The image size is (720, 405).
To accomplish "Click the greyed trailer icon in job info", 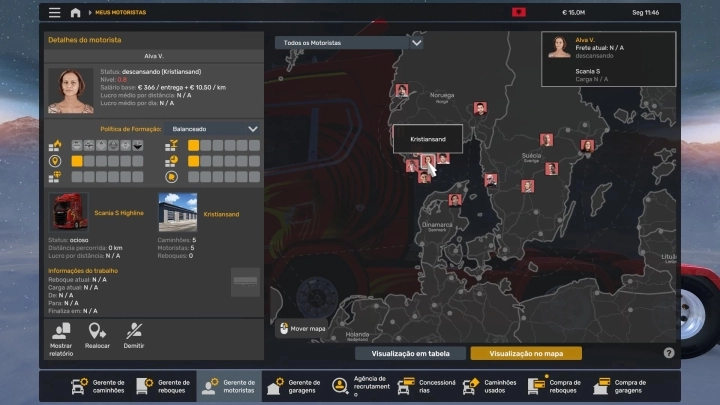I will (245, 281).
